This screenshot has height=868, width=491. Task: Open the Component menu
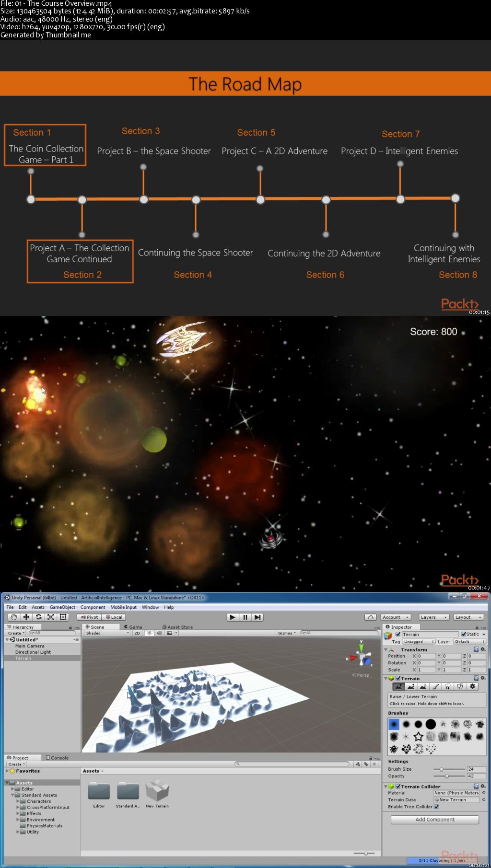pyautogui.click(x=93, y=607)
